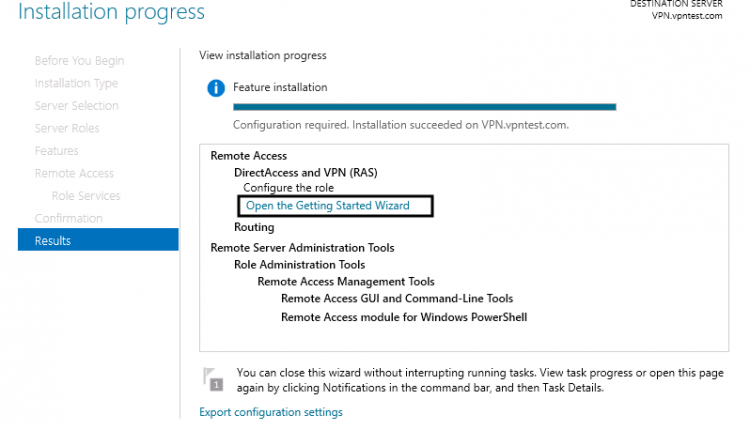
Task: Select the top-level Remote Access result entry
Action: tap(248, 156)
